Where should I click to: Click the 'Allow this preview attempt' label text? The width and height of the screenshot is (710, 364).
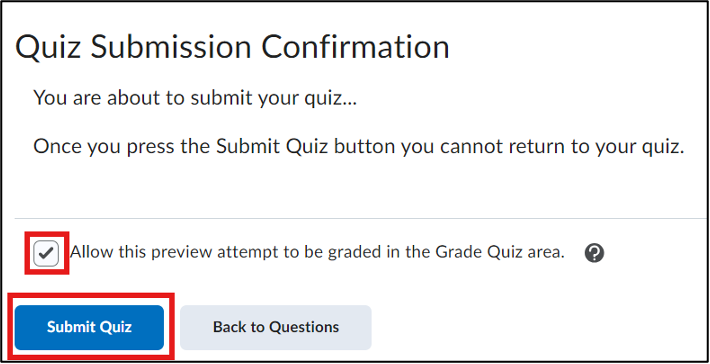click(317, 253)
